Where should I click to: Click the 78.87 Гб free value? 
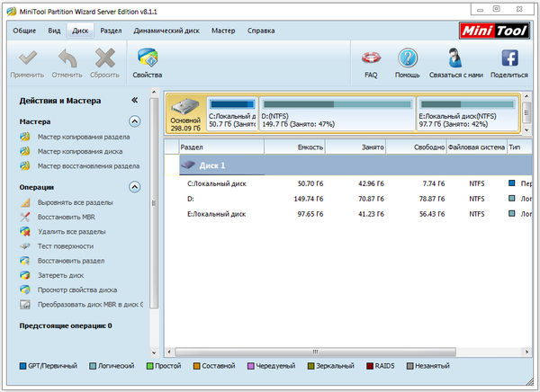432,199
